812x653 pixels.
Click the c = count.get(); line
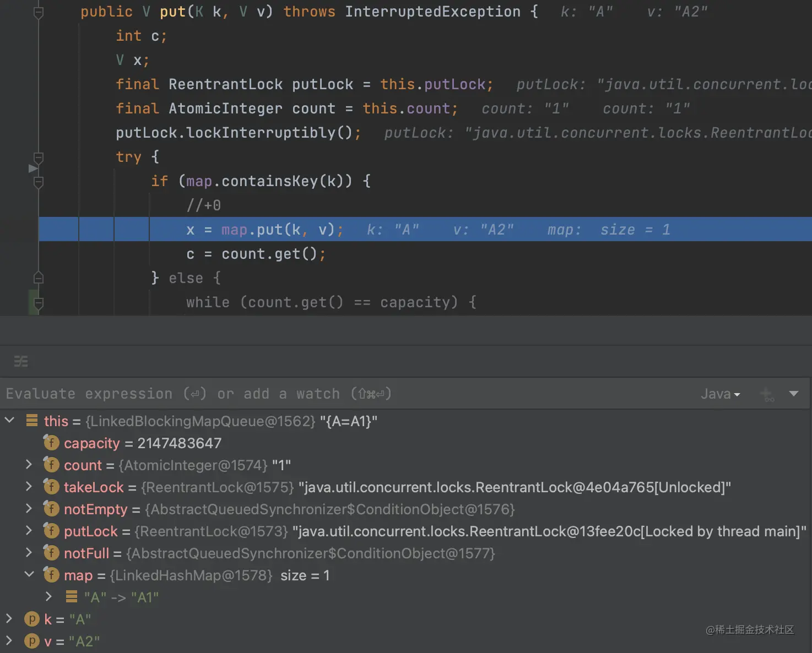point(256,254)
